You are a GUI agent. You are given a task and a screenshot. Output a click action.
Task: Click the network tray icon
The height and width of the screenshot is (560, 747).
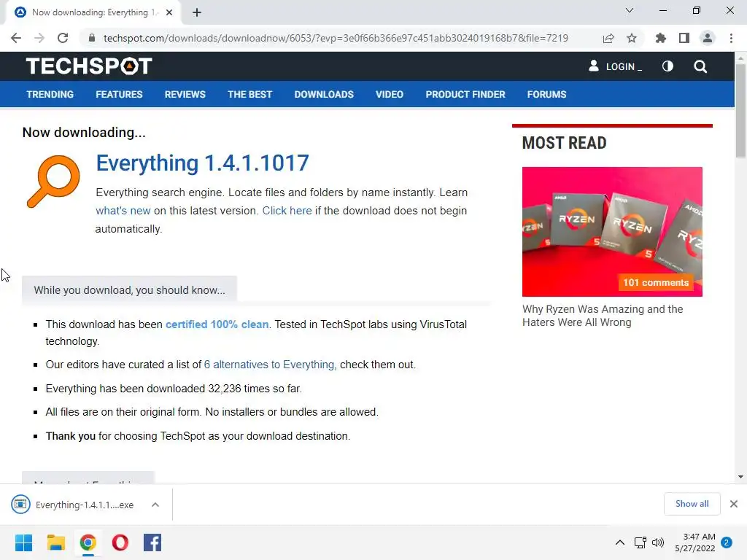pyautogui.click(x=640, y=542)
